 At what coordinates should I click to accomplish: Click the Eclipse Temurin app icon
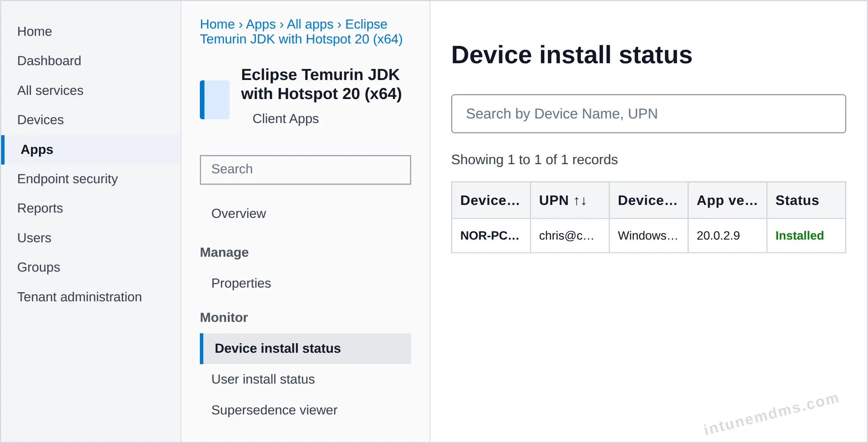pyautogui.click(x=215, y=99)
